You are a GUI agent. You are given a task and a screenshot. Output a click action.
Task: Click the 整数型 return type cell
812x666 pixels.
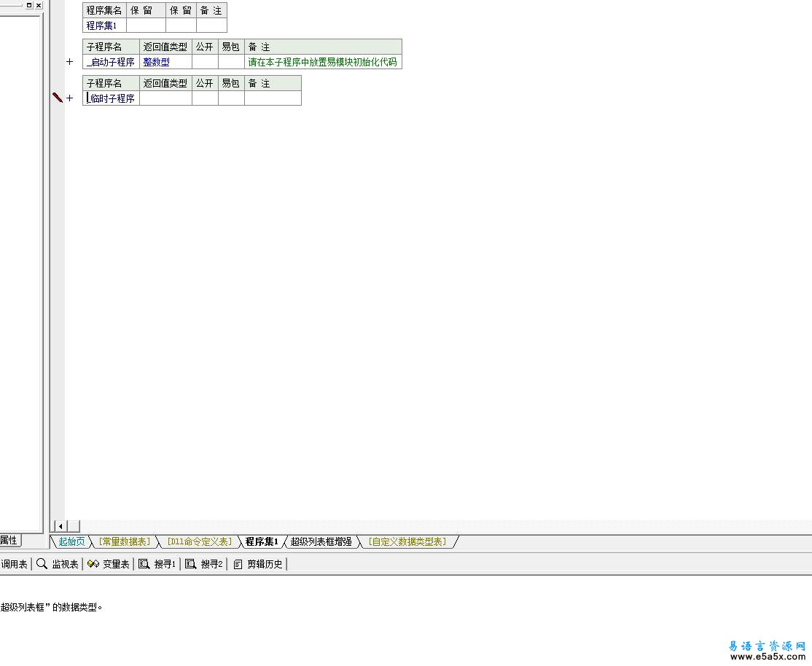165,62
